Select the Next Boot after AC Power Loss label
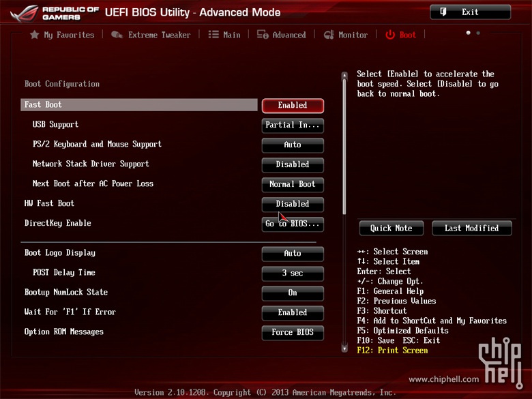 pyautogui.click(x=93, y=183)
